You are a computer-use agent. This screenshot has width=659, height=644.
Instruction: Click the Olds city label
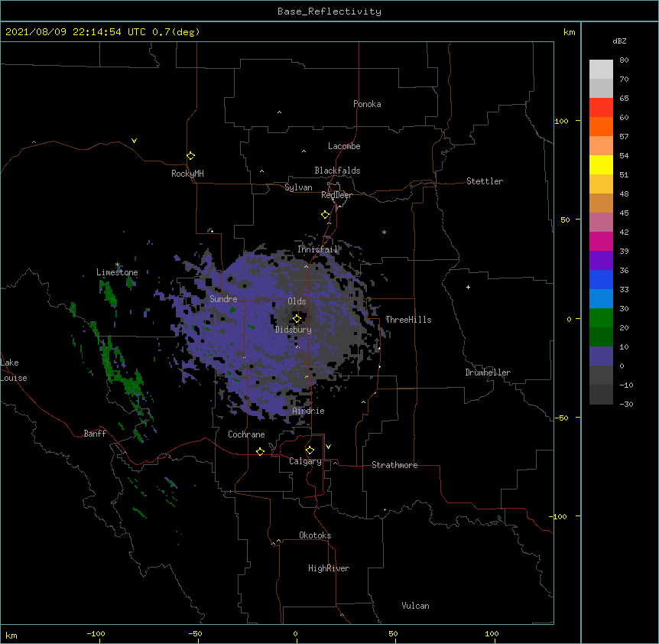coord(297,301)
